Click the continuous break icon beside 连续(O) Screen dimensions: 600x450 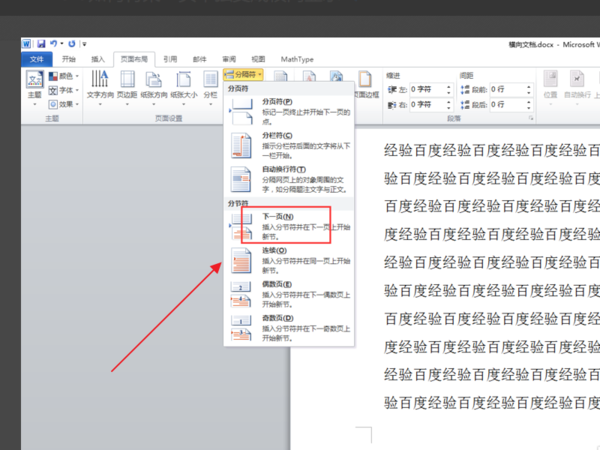tap(241, 260)
